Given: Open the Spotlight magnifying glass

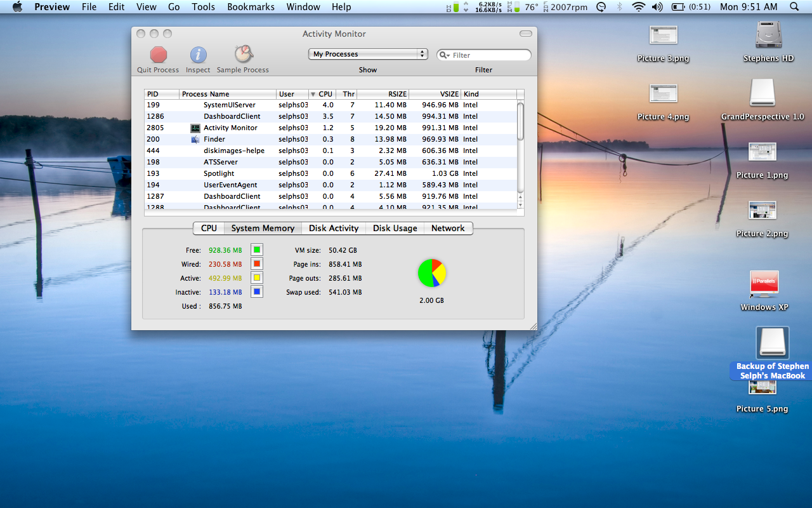Looking at the screenshot, I should point(794,7).
